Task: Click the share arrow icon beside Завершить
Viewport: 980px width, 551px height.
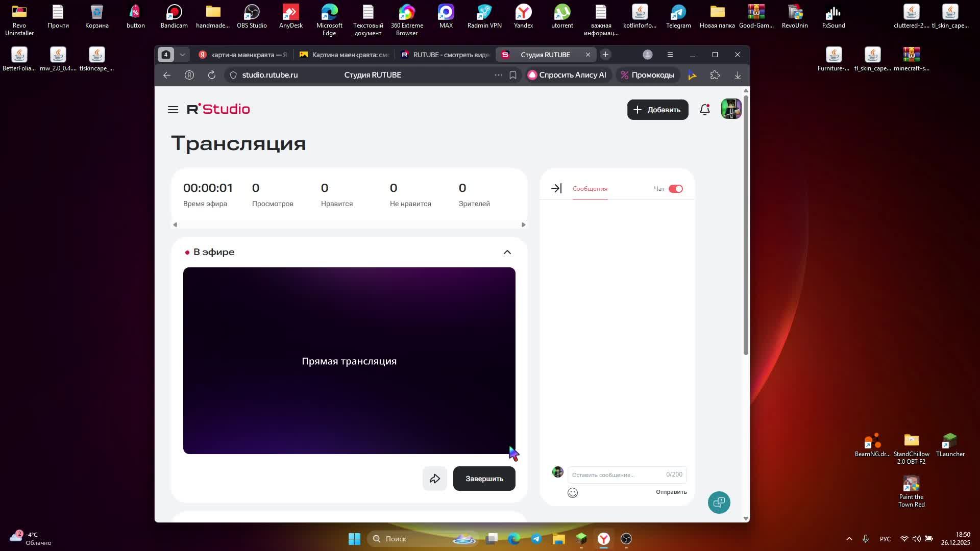Action: coord(435,479)
